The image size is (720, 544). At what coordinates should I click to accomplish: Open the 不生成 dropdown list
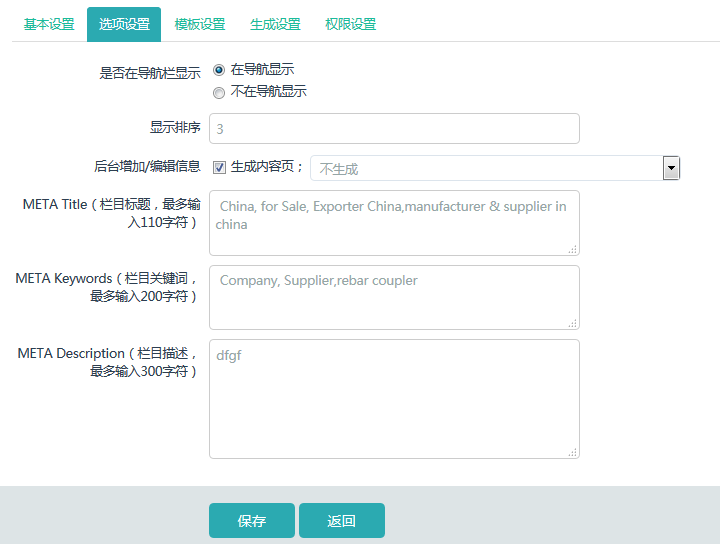(495, 168)
